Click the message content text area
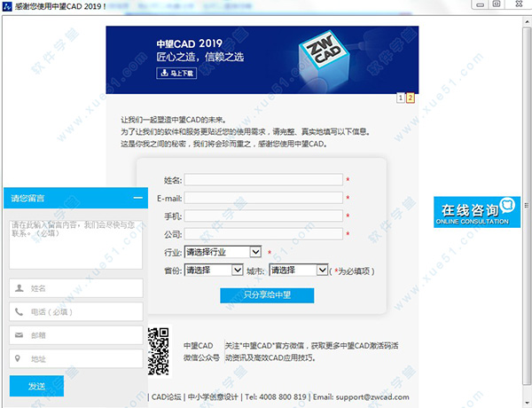The image size is (532, 408). tap(75, 245)
